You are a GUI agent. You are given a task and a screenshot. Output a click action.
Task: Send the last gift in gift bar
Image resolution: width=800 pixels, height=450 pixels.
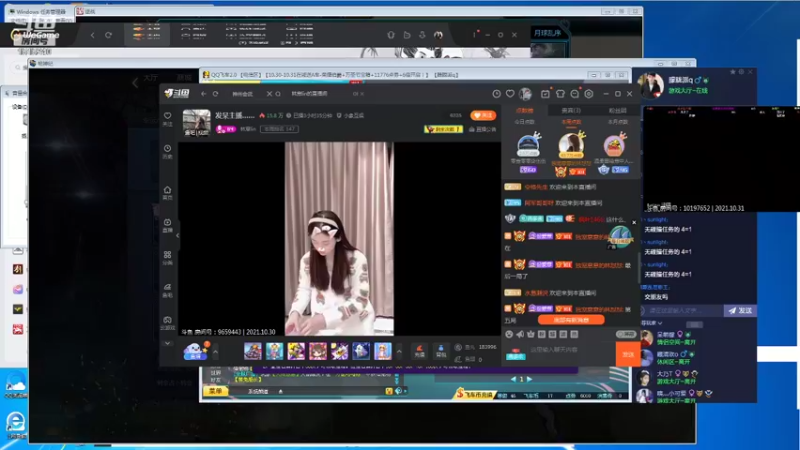click(383, 351)
